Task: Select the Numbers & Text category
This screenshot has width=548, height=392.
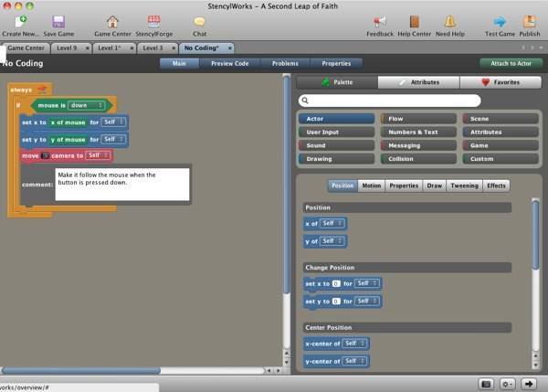Action: [x=418, y=132]
